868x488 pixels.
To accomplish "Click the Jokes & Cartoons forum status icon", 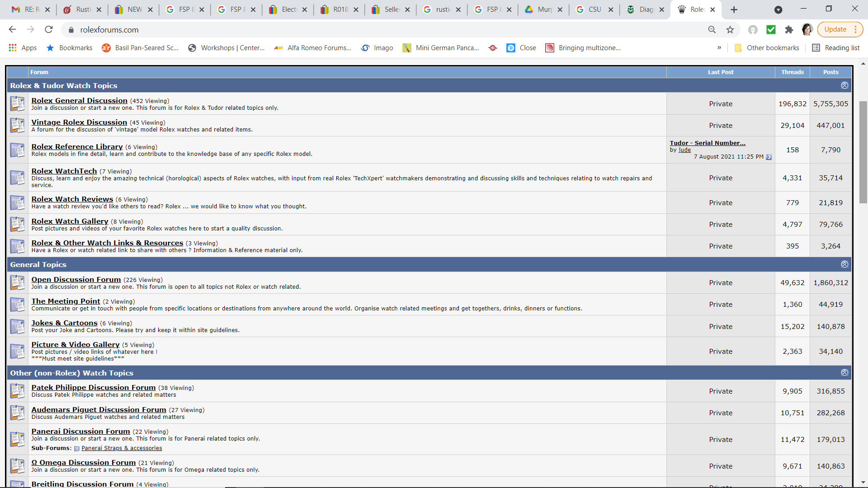I will (x=18, y=326).
